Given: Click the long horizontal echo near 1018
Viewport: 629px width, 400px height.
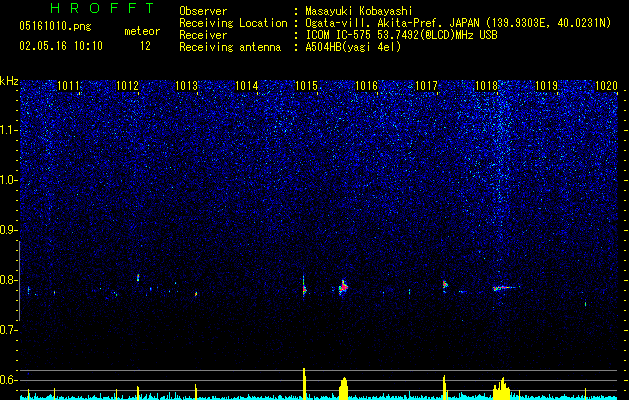Looking at the screenshot, I should (x=506, y=287).
